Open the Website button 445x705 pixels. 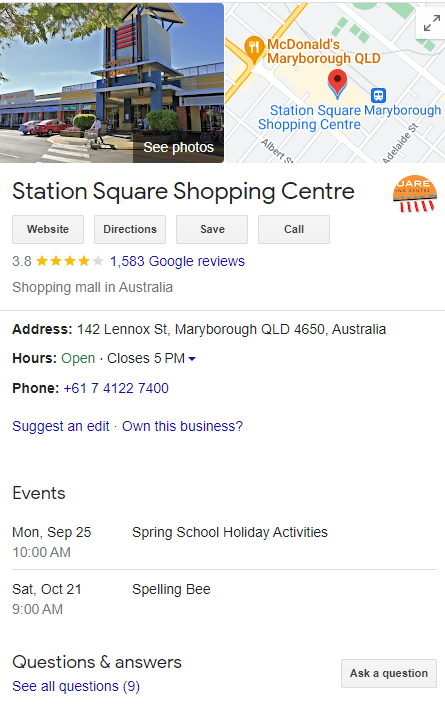[x=48, y=229]
